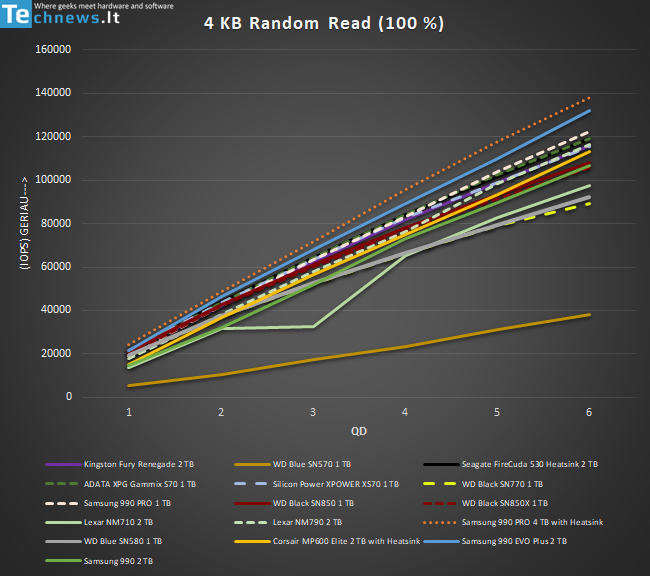The width and height of the screenshot is (650, 576).
Task: Click the x-axis label 6
Action: coord(589,412)
